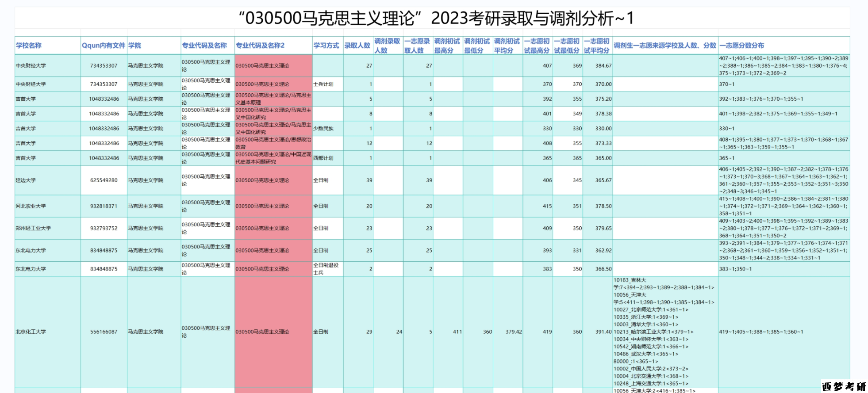Click the 625549280 group number cell
The height and width of the screenshot is (393, 868).
click(104, 180)
